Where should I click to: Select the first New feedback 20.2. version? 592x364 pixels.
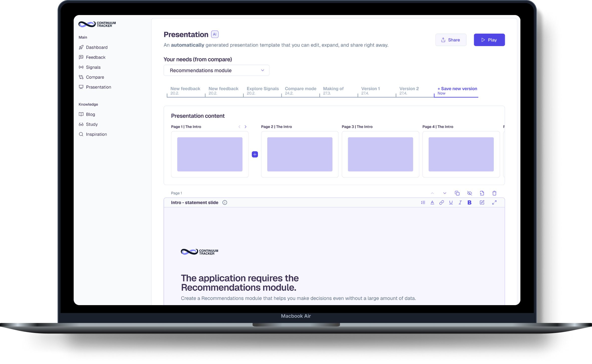pyautogui.click(x=185, y=91)
